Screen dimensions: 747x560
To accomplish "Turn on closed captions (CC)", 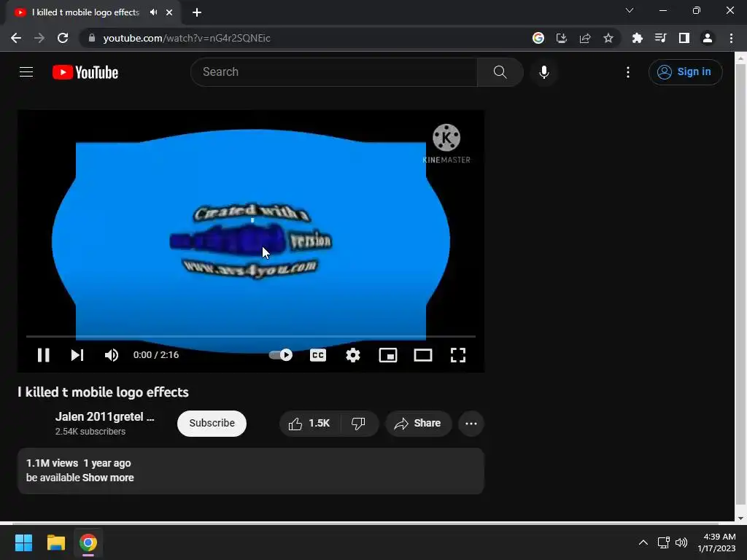I will 318,355.
